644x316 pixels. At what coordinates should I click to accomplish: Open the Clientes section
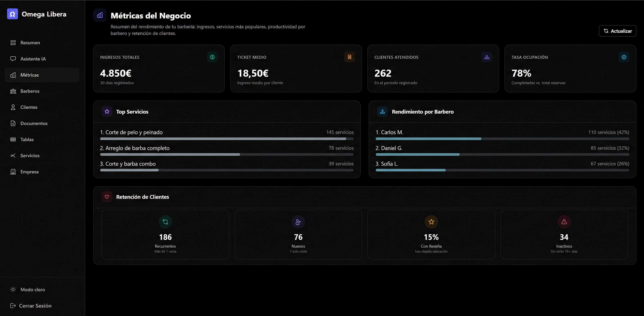pos(42,107)
